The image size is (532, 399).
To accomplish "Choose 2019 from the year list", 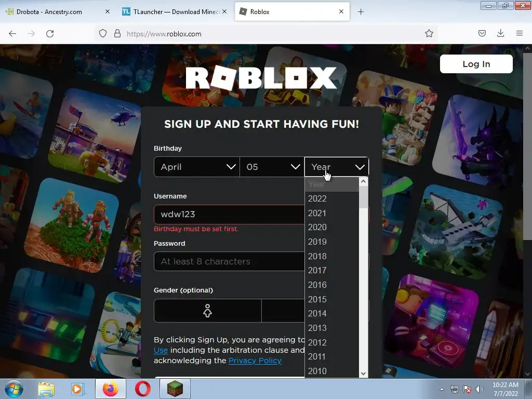I will (x=331, y=242).
